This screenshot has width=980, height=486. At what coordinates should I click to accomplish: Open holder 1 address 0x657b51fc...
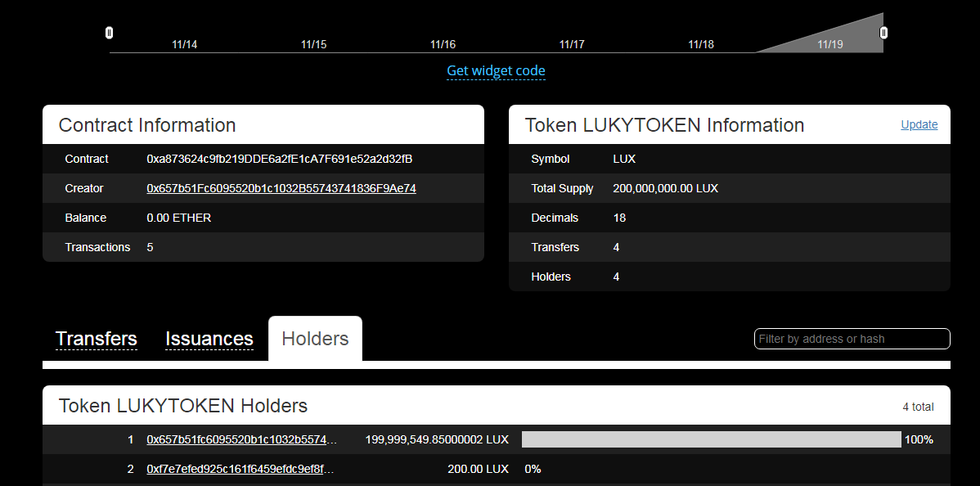242,439
